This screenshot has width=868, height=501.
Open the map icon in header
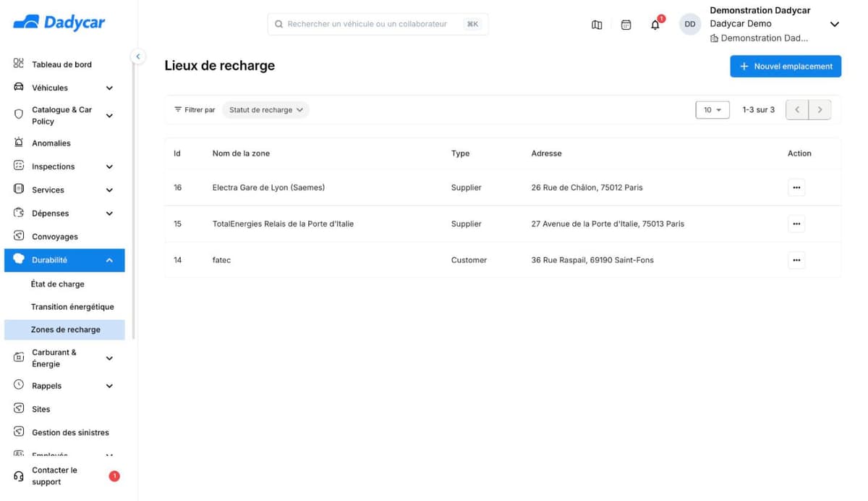pyautogui.click(x=597, y=25)
